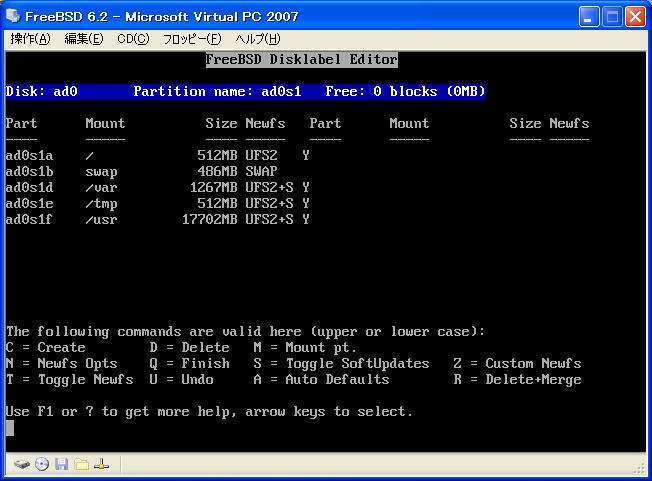Image resolution: width=652 pixels, height=481 pixels.
Task: Click 'Free: 0 blocks (0MB)' text
Action: (405, 91)
